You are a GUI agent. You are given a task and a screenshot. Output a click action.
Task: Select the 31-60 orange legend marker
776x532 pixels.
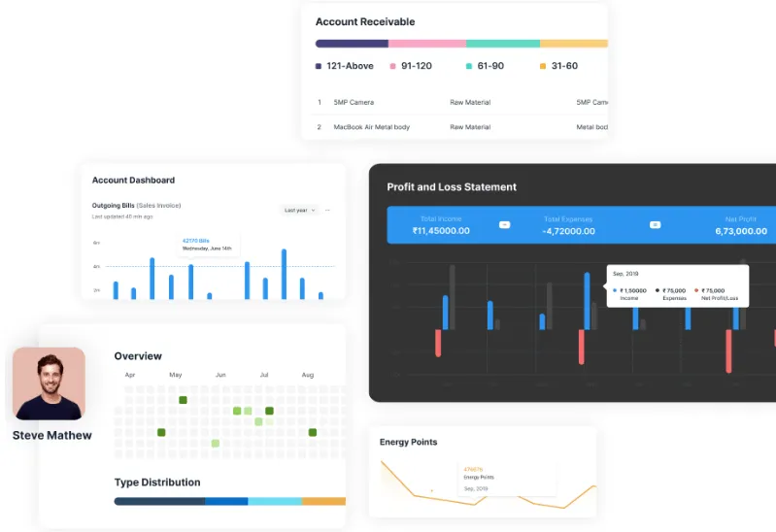pyautogui.click(x=543, y=66)
